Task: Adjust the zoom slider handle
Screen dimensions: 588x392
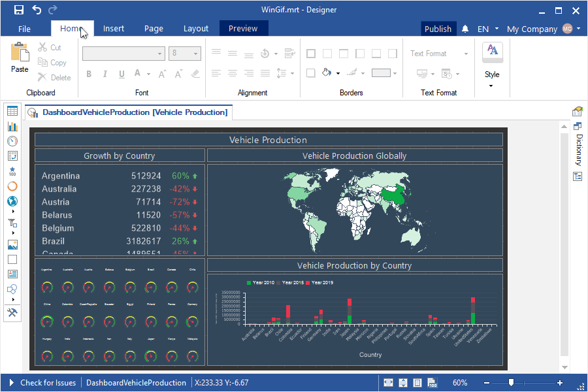Action: tap(511, 382)
